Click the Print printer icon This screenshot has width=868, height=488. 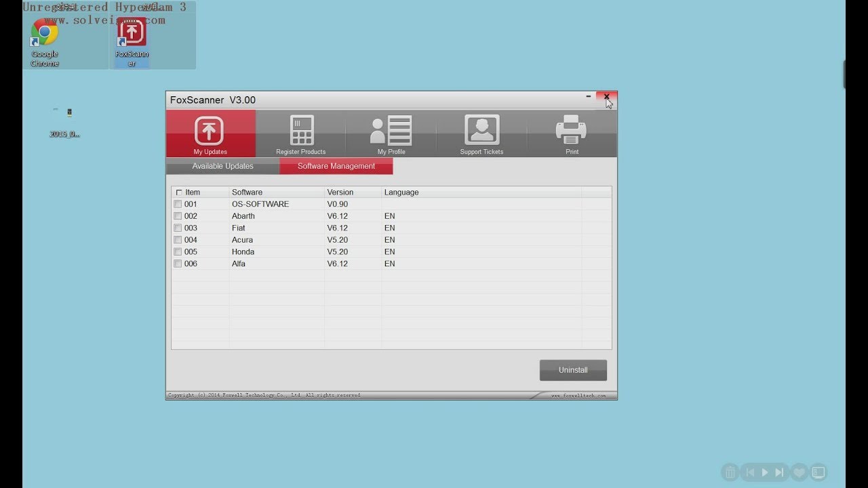click(x=572, y=130)
